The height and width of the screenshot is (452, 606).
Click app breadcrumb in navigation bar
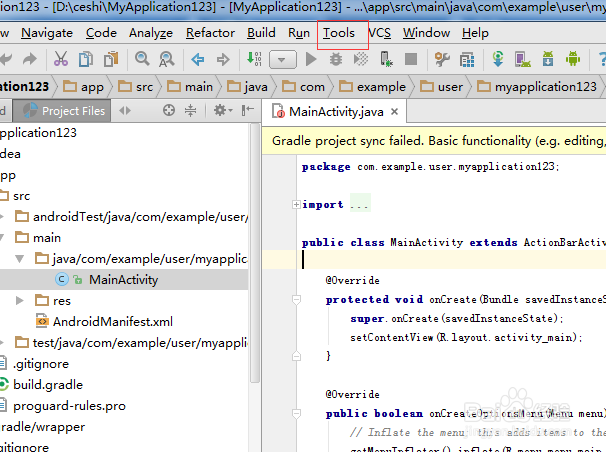[x=83, y=87]
